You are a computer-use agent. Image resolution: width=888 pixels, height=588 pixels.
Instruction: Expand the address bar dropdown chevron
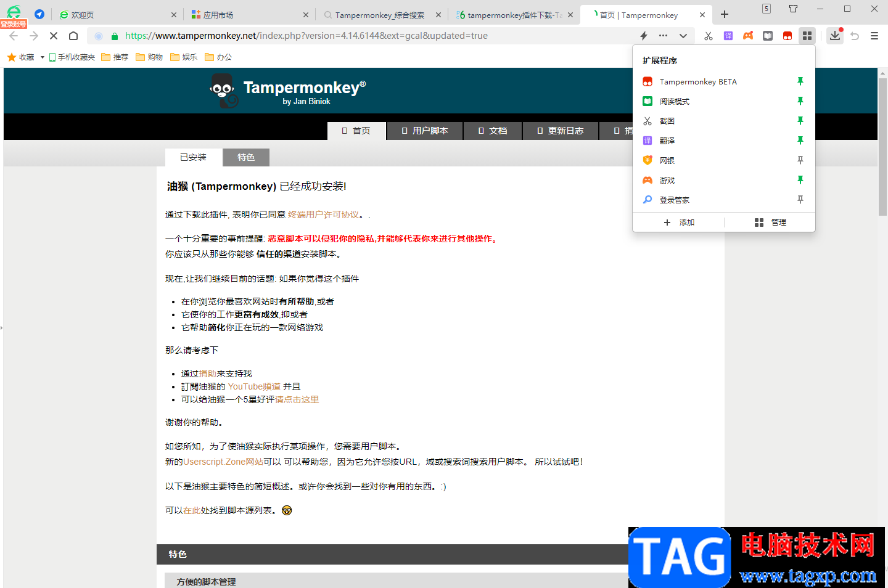coord(683,36)
